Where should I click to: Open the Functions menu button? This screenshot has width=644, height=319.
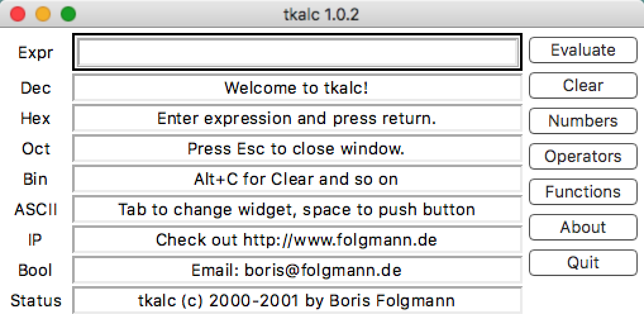click(x=583, y=192)
